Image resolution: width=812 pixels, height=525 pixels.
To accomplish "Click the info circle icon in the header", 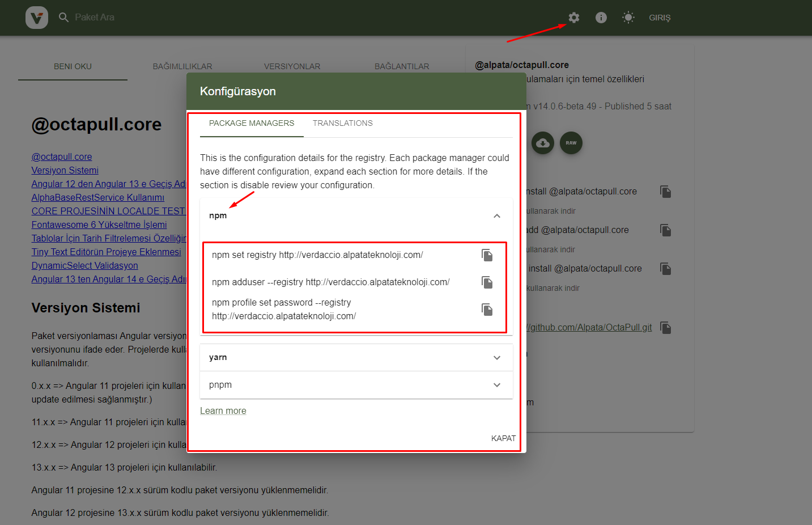I will point(601,18).
